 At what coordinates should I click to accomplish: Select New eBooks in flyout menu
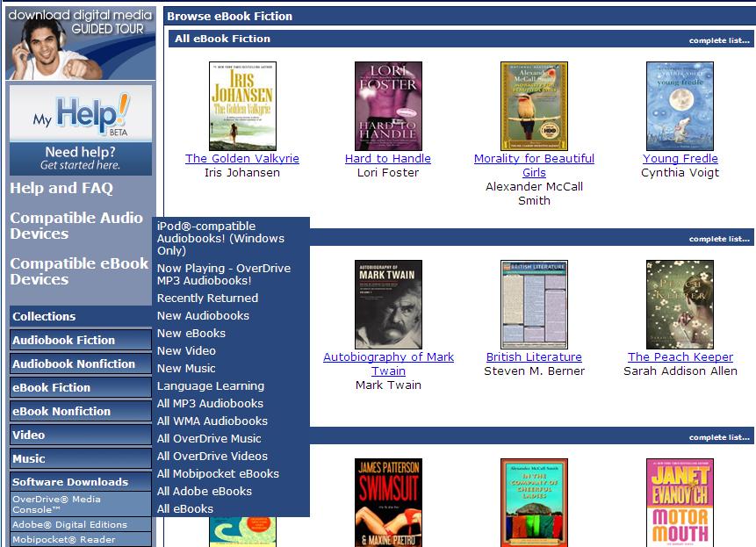tap(191, 333)
